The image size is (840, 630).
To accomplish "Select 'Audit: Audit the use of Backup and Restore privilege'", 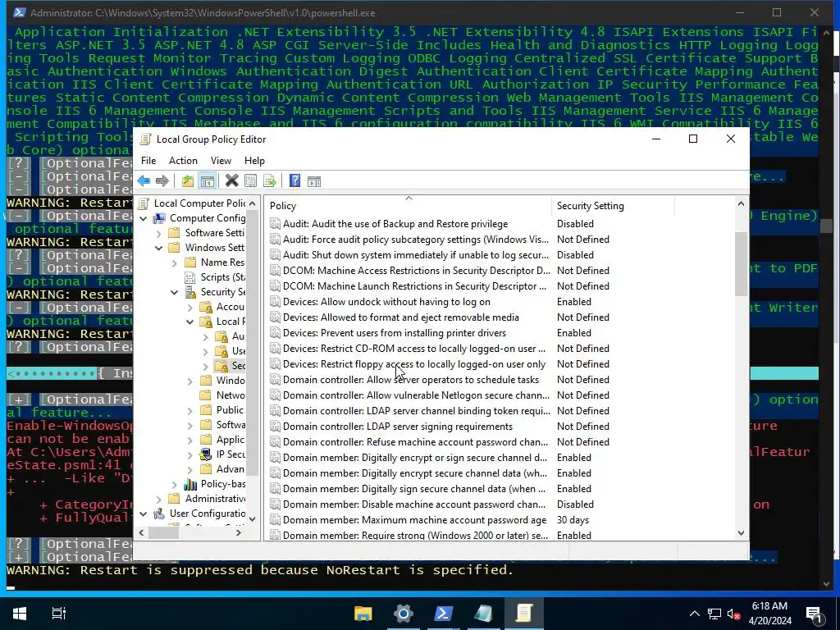I will (x=395, y=224).
